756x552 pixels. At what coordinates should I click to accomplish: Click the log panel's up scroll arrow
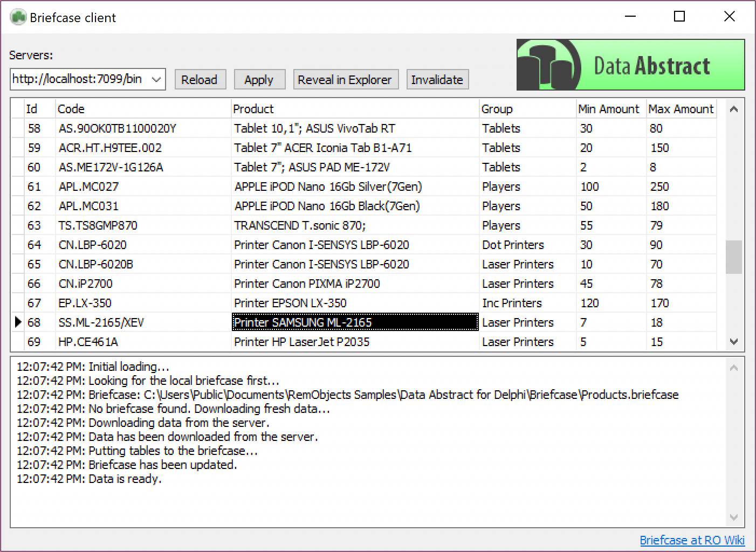733,367
